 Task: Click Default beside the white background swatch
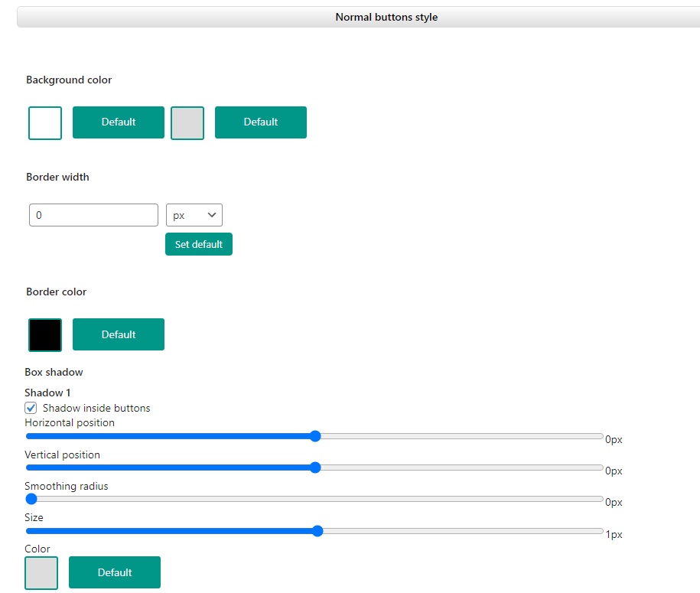pyautogui.click(x=119, y=122)
